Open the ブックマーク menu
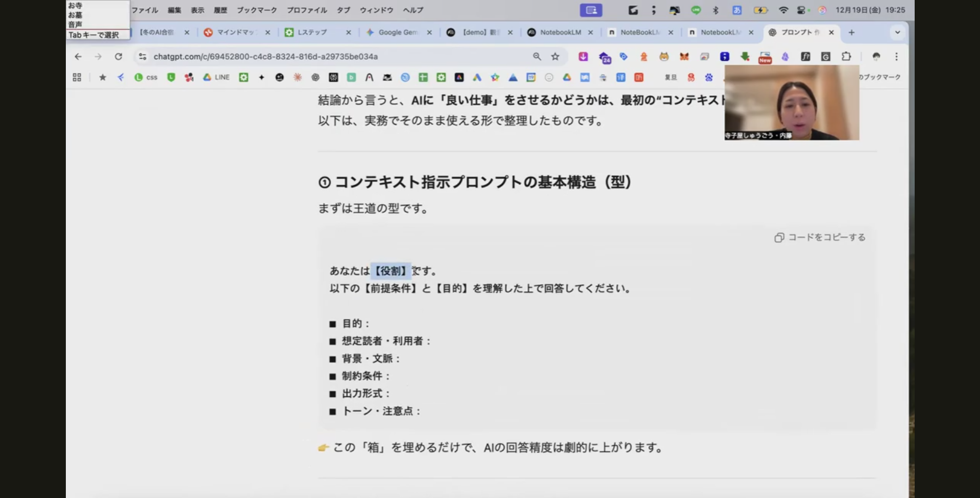 (x=257, y=10)
